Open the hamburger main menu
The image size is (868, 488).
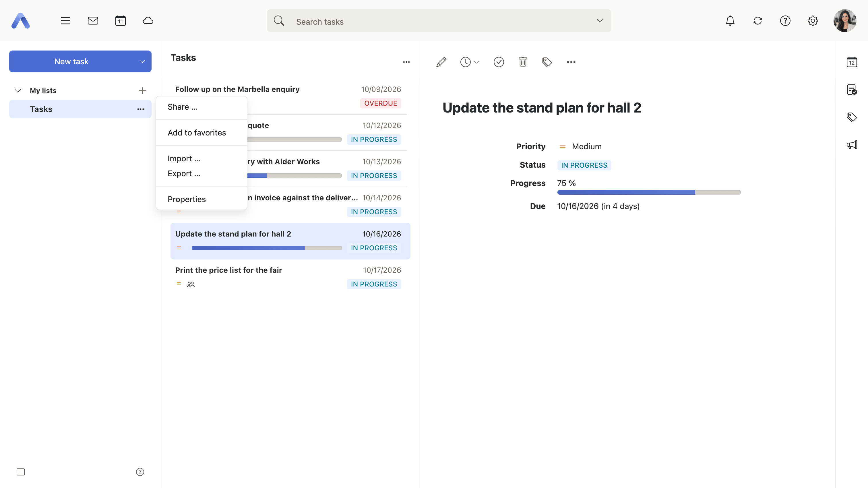tap(65, 21)
